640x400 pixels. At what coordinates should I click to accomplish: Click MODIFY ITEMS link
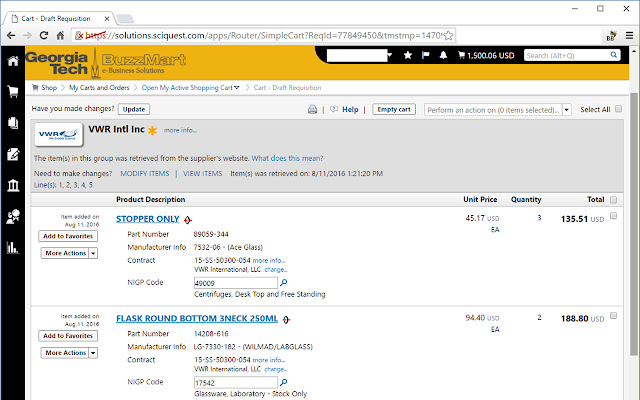pyautogui.click(x=144, y=173)
